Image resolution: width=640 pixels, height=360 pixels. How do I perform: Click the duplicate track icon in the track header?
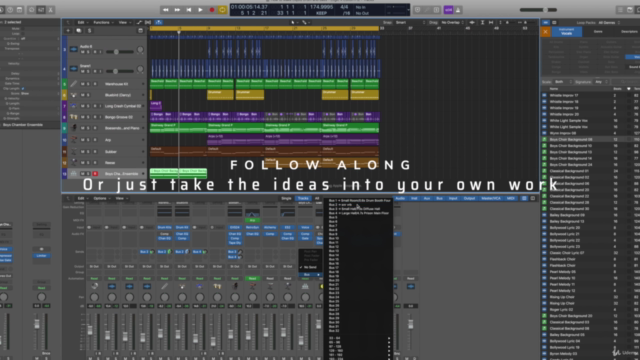[x=78, y=31]
